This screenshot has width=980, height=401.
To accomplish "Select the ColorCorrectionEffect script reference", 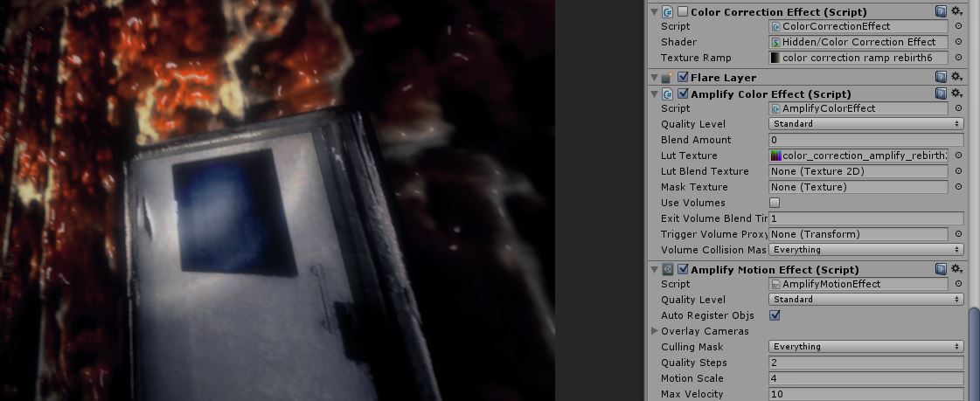I will [858, 26].
